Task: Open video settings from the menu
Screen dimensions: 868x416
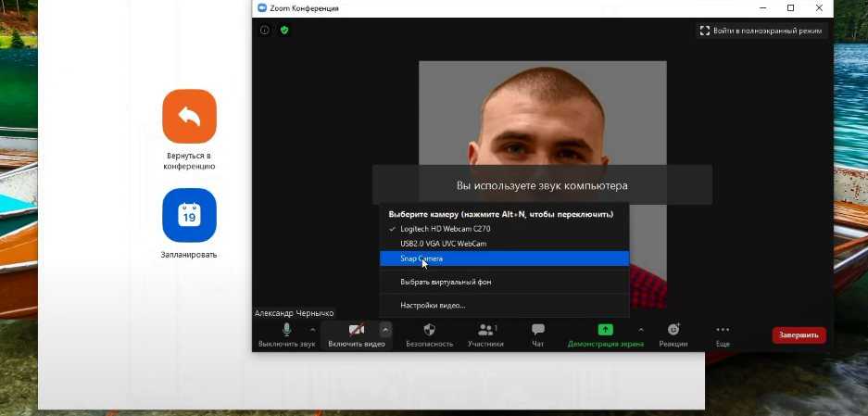Action: pyautogui.click(x=433, y=305)
